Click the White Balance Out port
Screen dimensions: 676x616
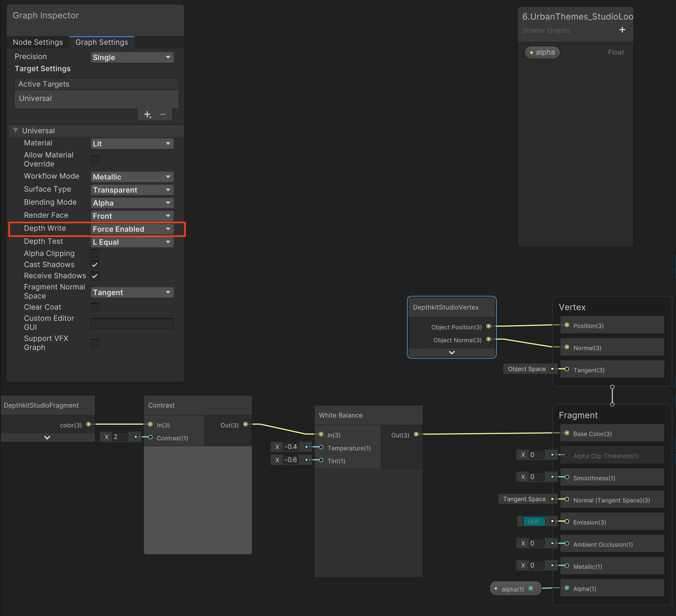[x=416, y=434]
